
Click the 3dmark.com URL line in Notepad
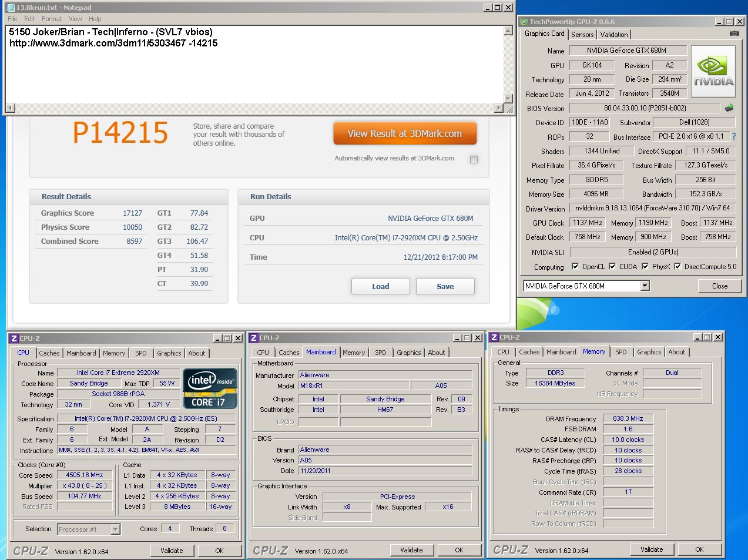[x=113, y=43]
